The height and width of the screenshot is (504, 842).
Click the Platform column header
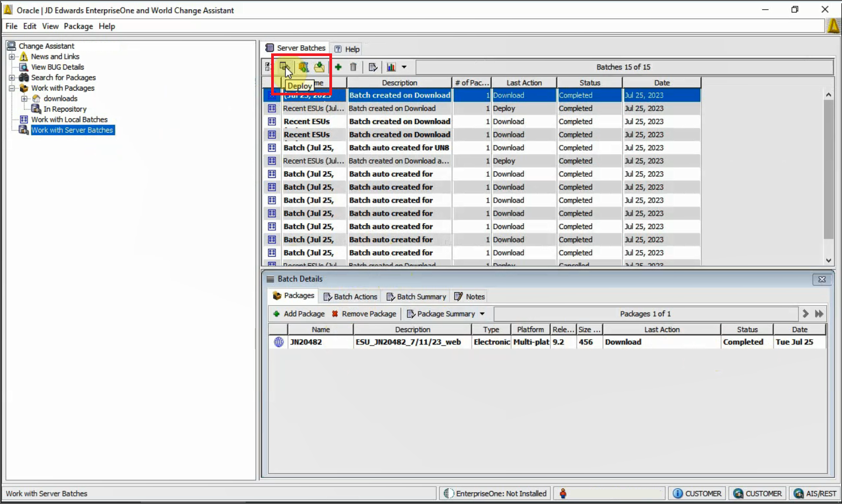pyautogui.click(x=530, y=329)
